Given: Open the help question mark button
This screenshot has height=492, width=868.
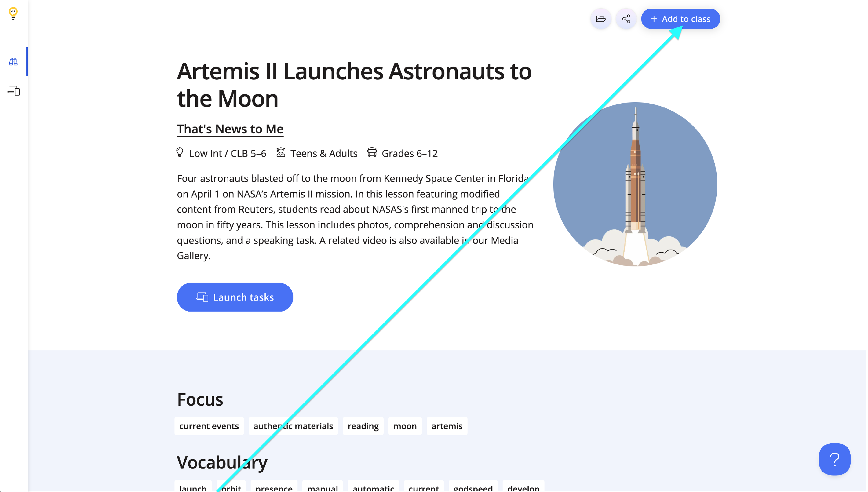Looking at the screenshot, I should [834, 459].
